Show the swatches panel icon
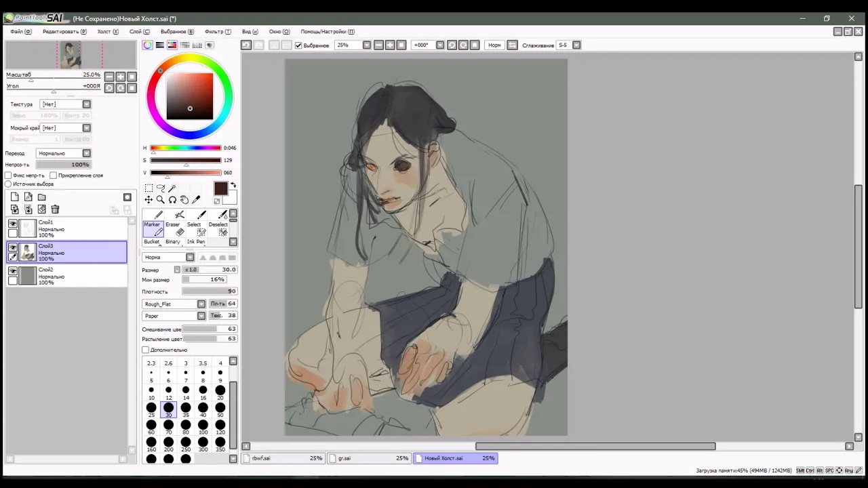The width and height of the screenshot is (868, 488). [197, 45]
